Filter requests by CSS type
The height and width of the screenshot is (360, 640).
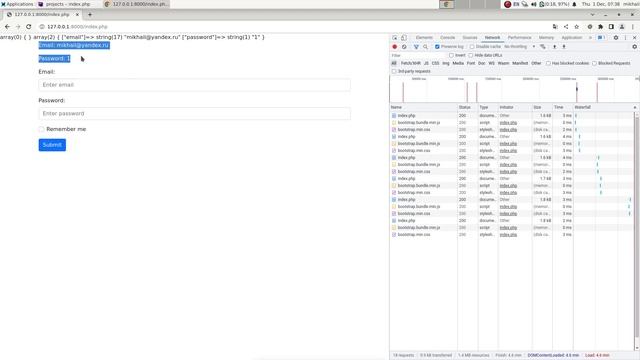[436, 63]
